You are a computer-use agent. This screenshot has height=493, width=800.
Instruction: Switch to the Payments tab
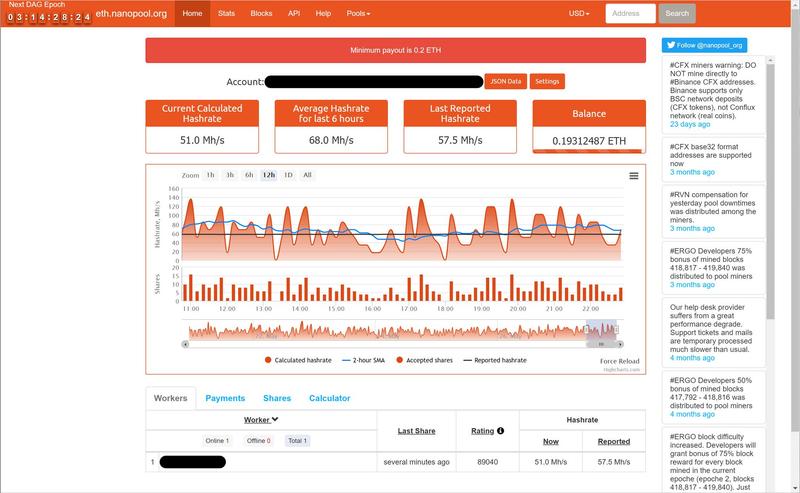pos(225,398)
